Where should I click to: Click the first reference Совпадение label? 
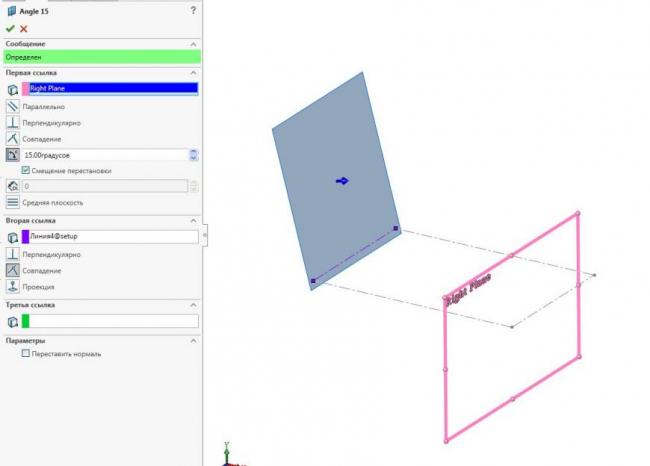tap(42, 139)
